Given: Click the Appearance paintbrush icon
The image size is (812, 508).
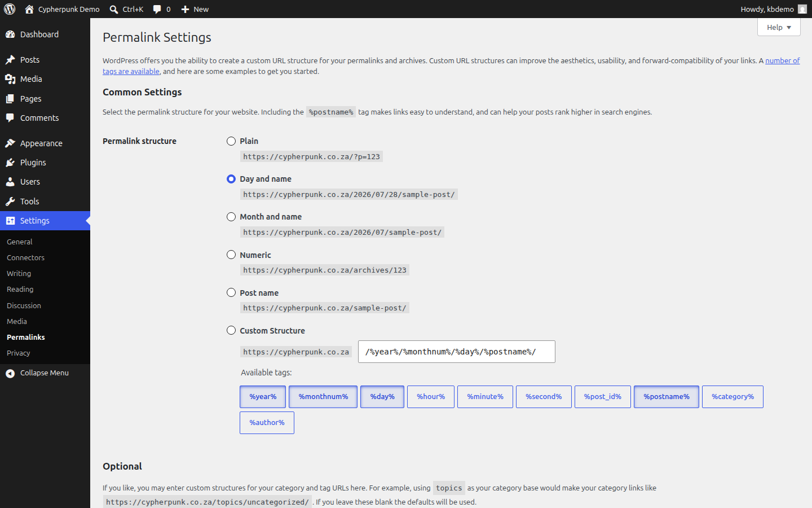Looking at the screenshot, I should [x=10, y=143].
